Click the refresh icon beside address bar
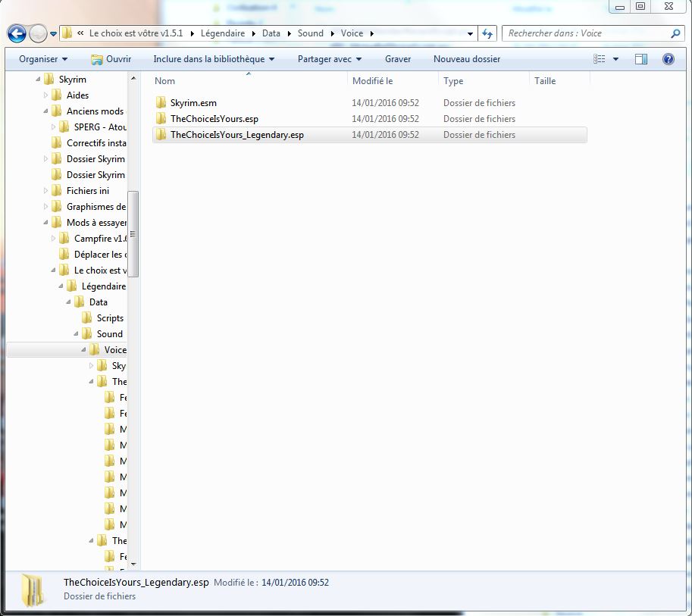 (x=487, y=33)
